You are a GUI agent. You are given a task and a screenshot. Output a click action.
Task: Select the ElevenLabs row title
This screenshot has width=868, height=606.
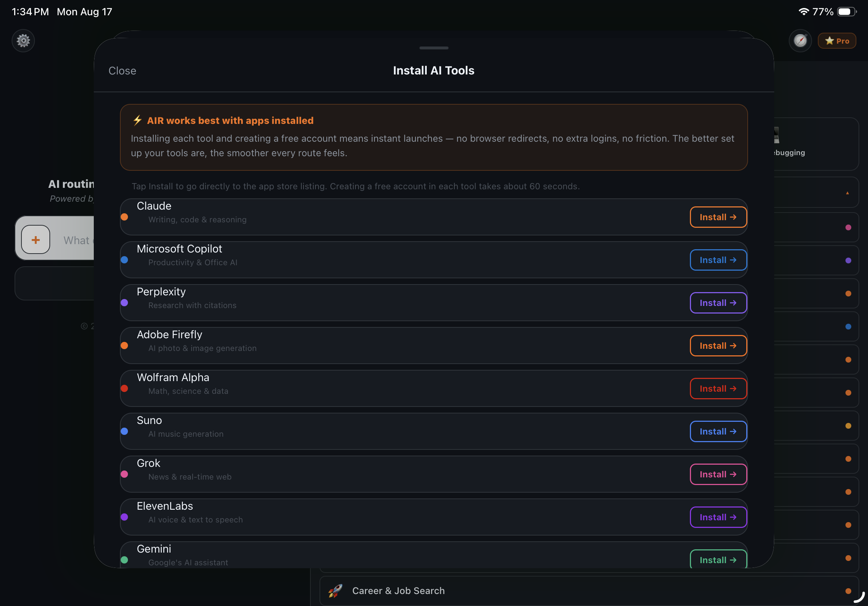165,506
